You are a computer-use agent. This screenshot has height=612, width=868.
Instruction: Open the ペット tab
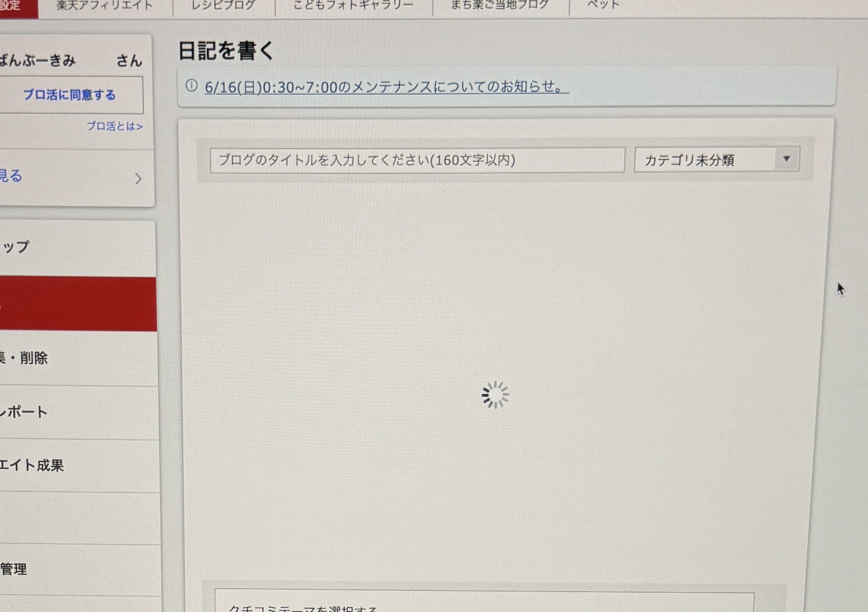(603, 6)
